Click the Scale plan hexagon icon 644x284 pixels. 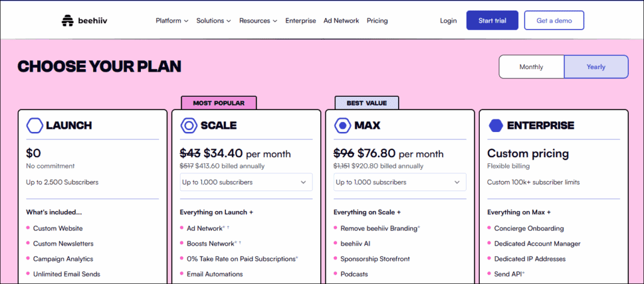tap(188, 126)
